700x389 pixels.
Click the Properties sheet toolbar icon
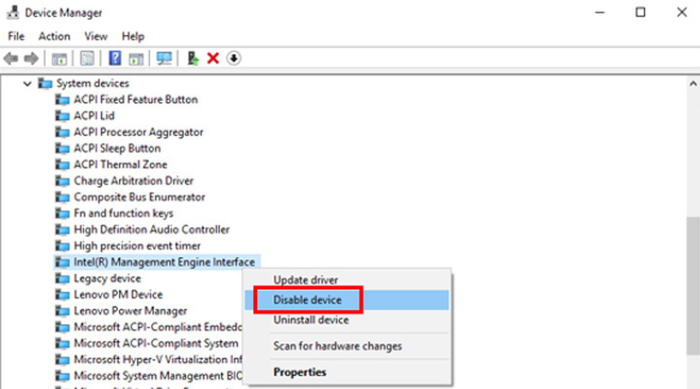pyautogui.click(x=87, y=58)
